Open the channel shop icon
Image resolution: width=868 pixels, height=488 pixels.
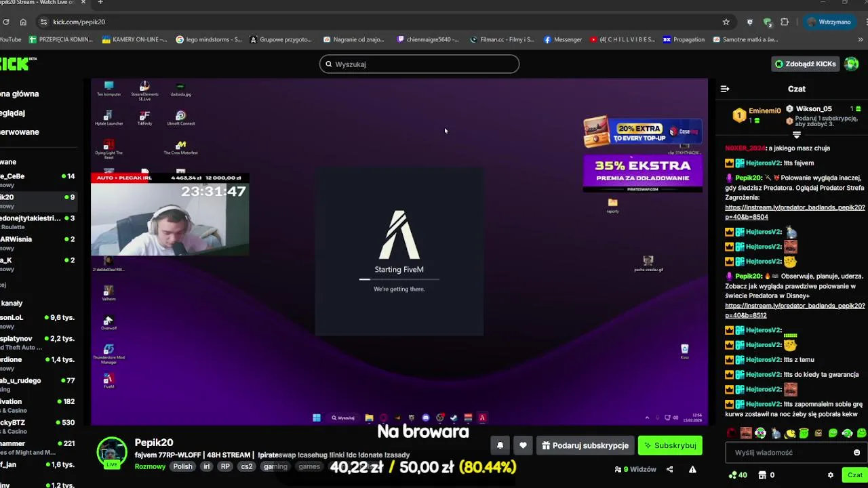[x=762, y=475]
